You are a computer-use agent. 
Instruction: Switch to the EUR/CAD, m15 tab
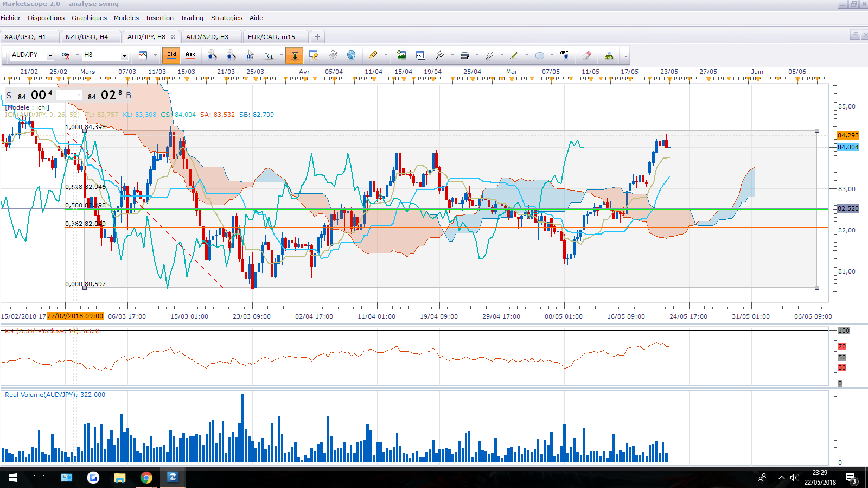point(272,37)
